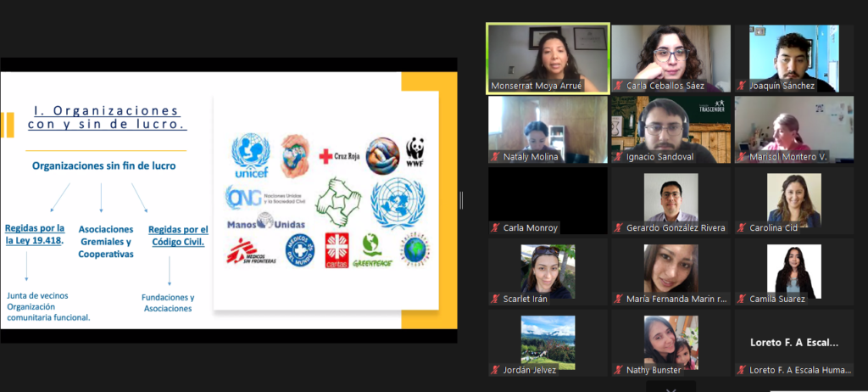Click the Manos Unidas logo
Viewport: 868px width, 392px height.
point(266,222)
